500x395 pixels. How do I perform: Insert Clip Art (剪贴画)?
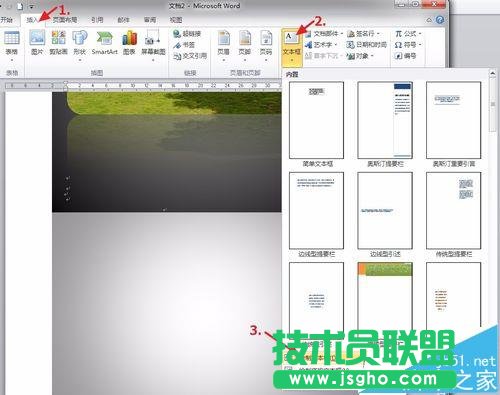[58, 42]
